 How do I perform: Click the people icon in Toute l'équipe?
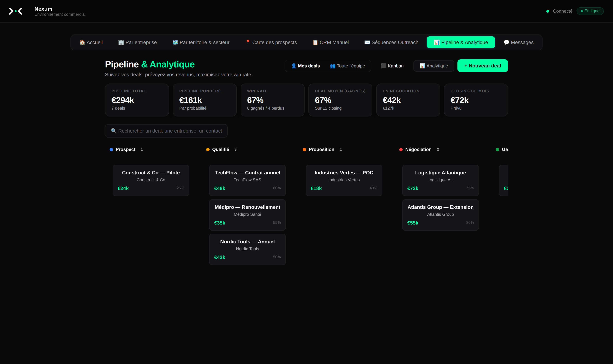point(333,66)
